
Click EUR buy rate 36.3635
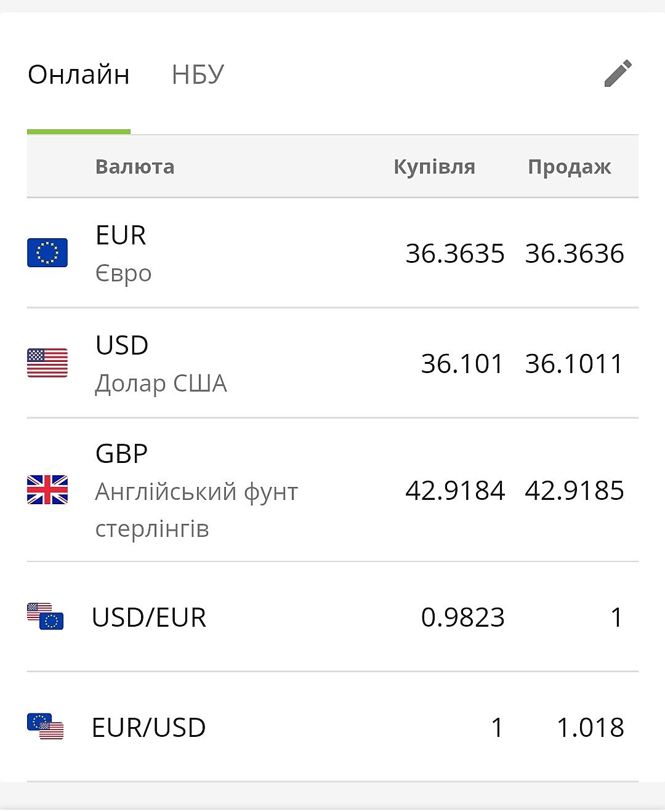pos(454,254)
